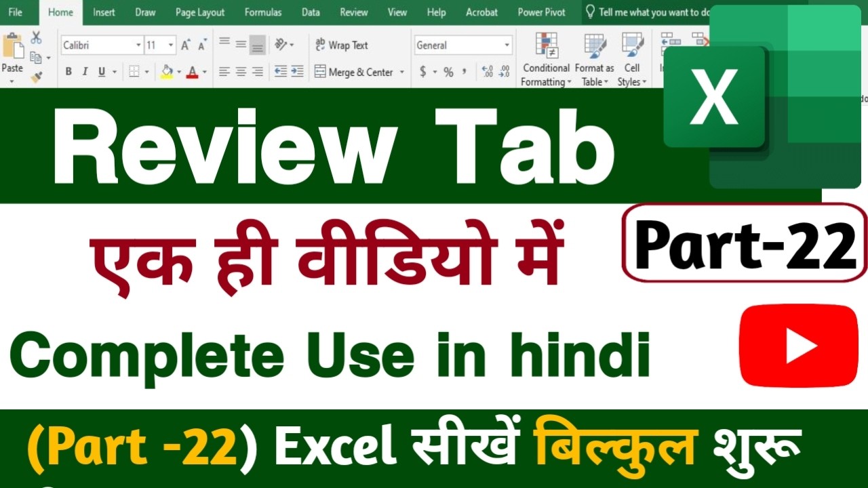Open the Calibri font name dropdown
The height and width of the screenshot is (488, 868).
138,45
